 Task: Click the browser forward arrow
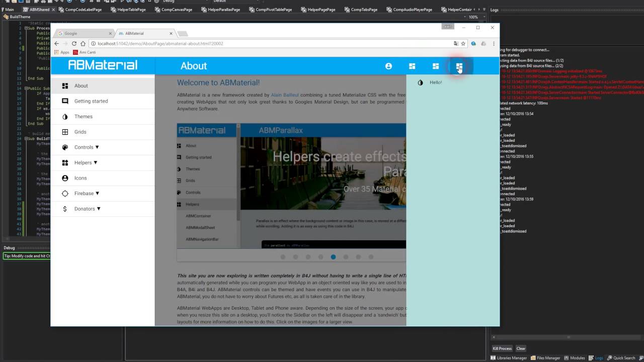pos(65,44)
